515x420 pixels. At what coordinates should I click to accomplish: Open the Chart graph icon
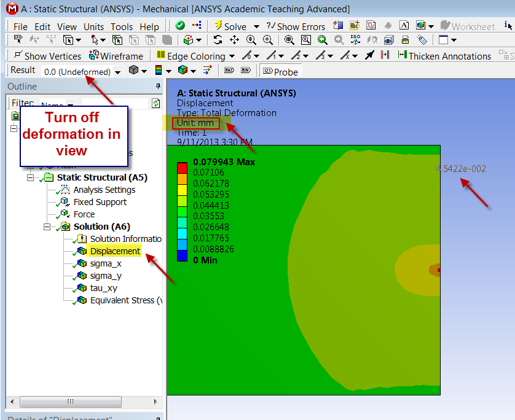click(371, 25)
